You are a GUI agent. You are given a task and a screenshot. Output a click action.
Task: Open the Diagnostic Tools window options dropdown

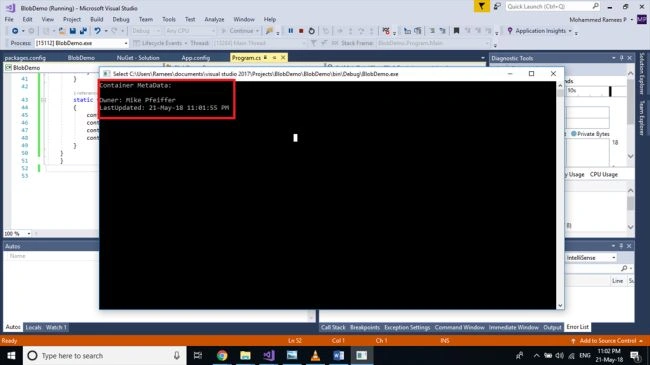pyautogui.click(x=614, y=58)
